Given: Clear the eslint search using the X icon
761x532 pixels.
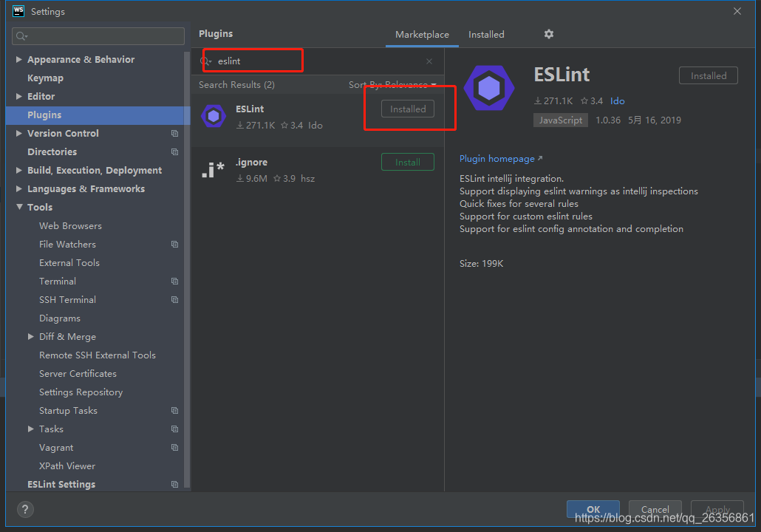Looking at the screenshot, I should pos(429,61).
